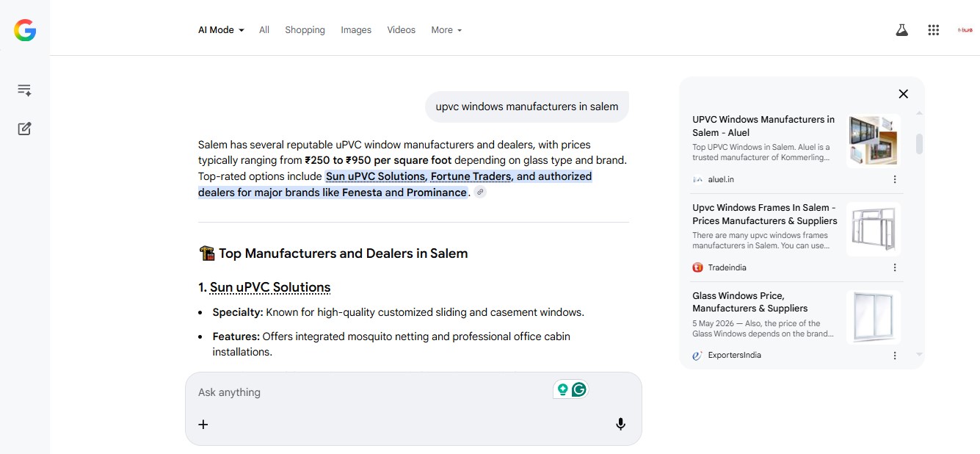Click the green Grammarly suggestion bulb icon
The height and width of the screenshot is (454, 980).
[562, 389]
